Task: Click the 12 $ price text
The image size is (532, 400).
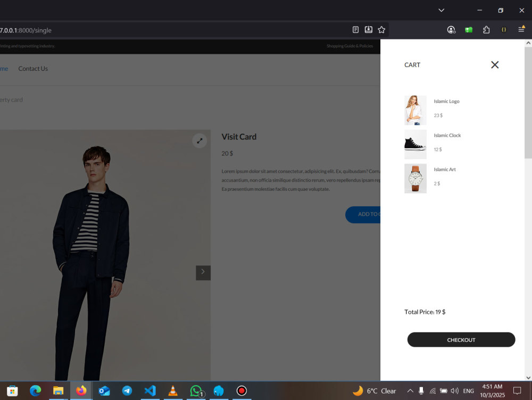Action: [438, 150]
